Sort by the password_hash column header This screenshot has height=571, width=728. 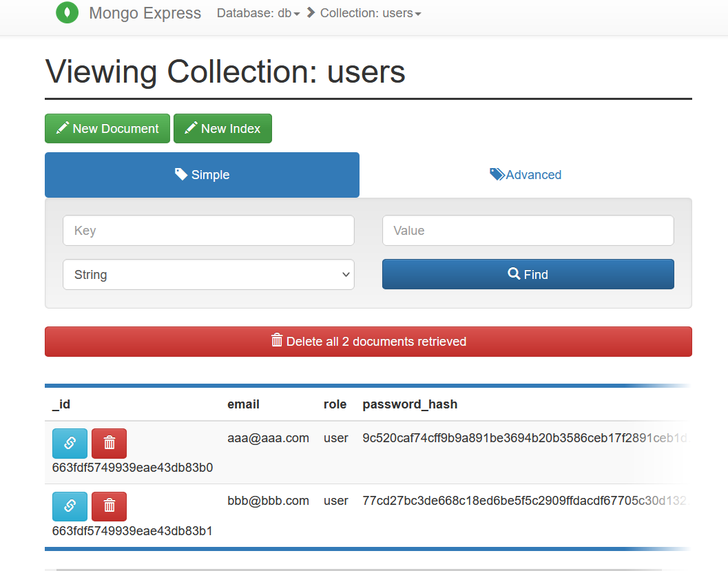[x=410, y=404]
